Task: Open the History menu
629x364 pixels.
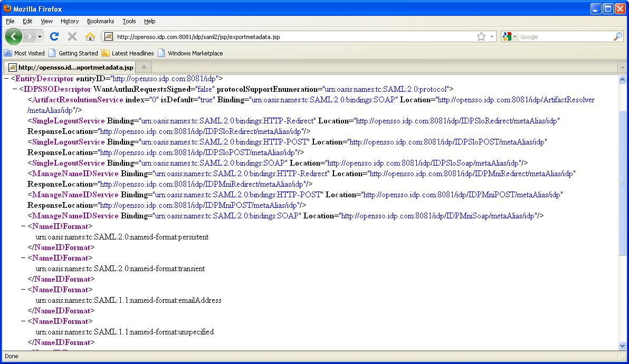Action: pyautogui.click(x=70, y=21)
